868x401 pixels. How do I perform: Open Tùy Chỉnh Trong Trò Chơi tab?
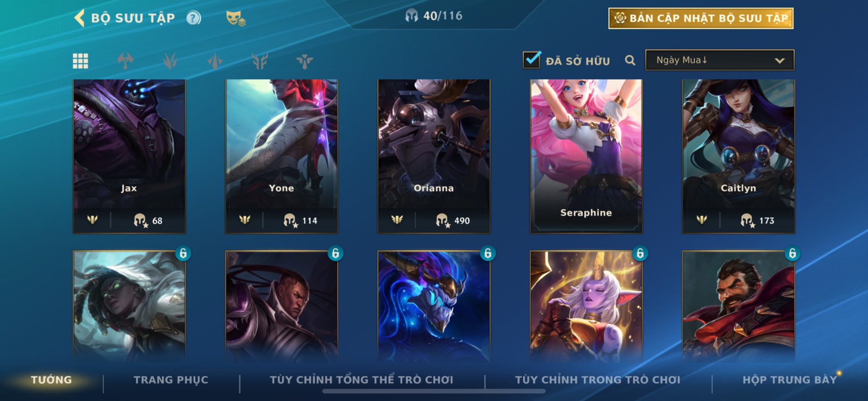click(x=597, y=380)
